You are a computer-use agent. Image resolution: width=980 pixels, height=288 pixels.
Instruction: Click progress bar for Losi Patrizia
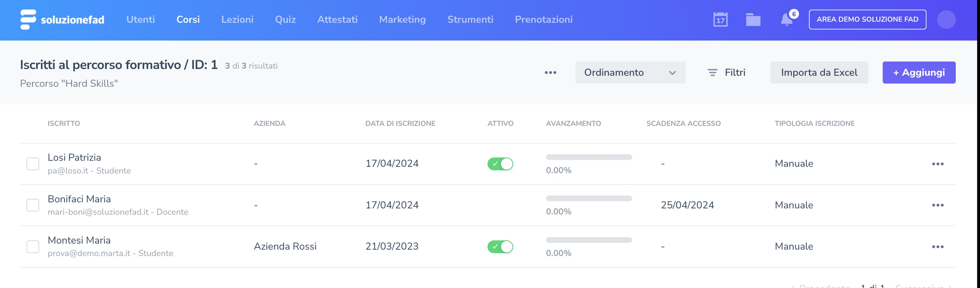[x=589, y=157]
